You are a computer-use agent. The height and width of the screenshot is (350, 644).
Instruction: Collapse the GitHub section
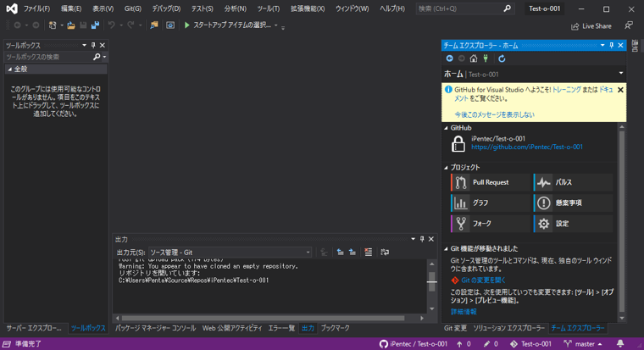tap(446, 128)
